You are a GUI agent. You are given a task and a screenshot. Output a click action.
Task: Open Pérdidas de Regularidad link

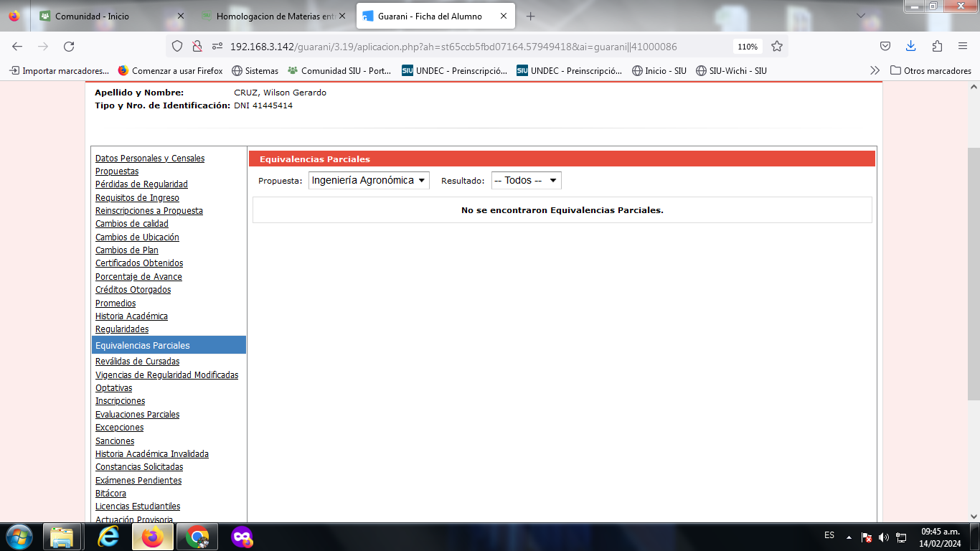(x=141, y=184)
